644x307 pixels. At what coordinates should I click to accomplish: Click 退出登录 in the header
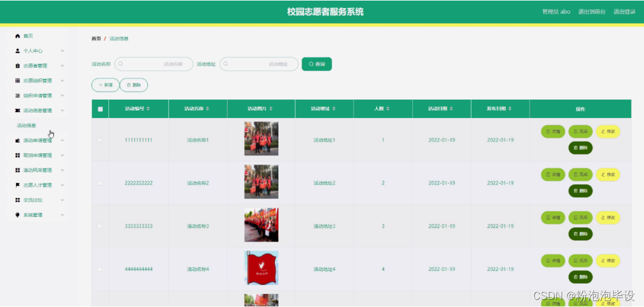tap(624, 12)
